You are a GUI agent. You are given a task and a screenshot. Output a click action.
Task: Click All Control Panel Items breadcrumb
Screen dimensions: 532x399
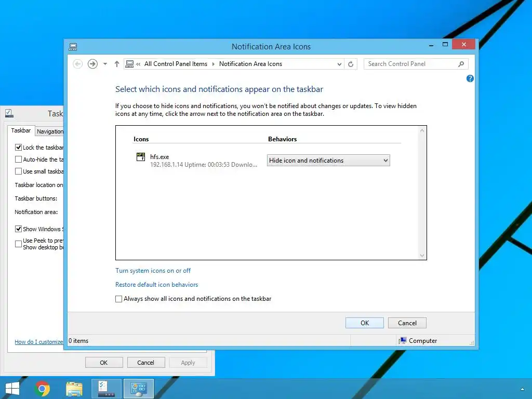pyautogui.click(x=176, y=64)
